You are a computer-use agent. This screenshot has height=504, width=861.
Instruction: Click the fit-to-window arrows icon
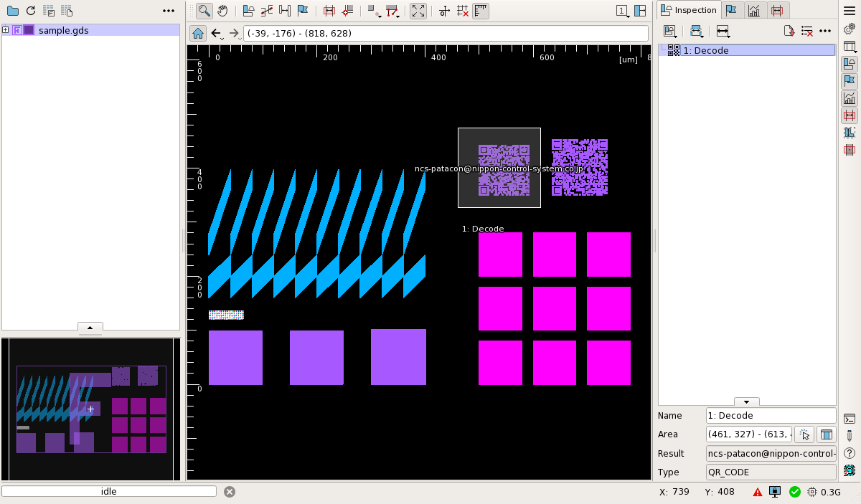coord(418,11)
